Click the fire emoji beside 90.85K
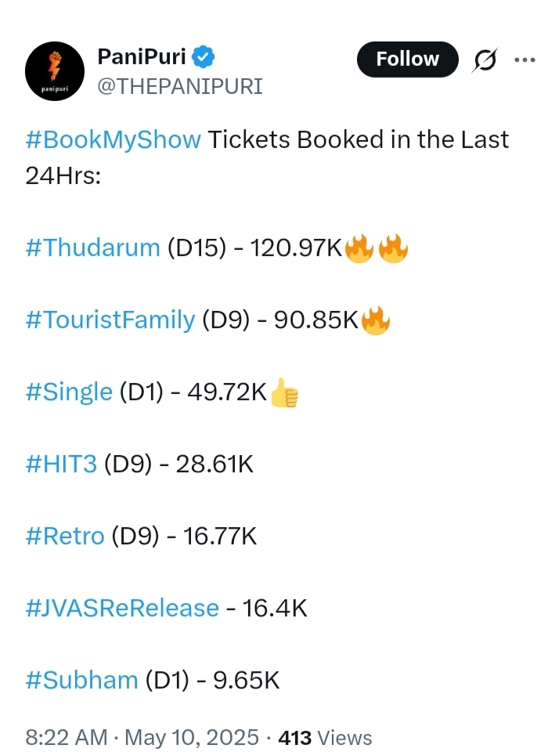The height and width of the screenshot is (756, 541). tap(375, 320)
